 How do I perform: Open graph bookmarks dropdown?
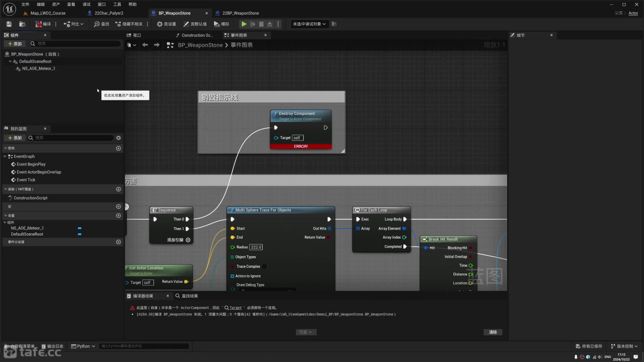(x=131, y=45)
